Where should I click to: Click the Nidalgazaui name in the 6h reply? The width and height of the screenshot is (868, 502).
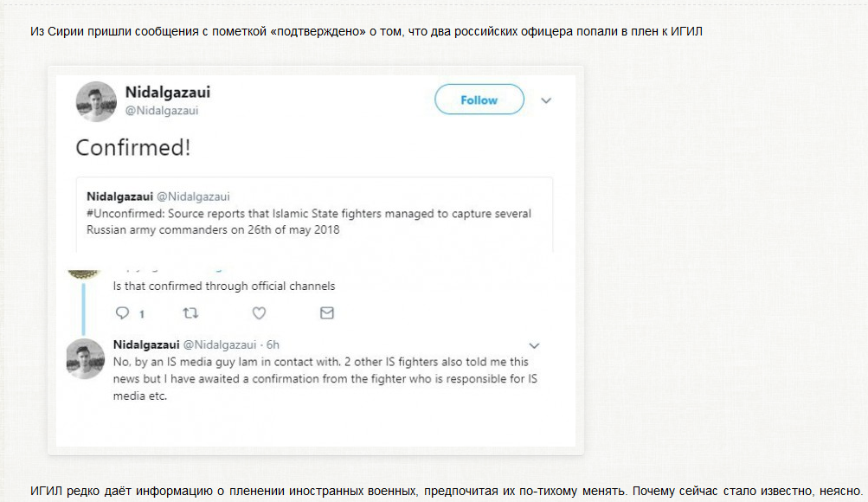[x=144, y=344]
